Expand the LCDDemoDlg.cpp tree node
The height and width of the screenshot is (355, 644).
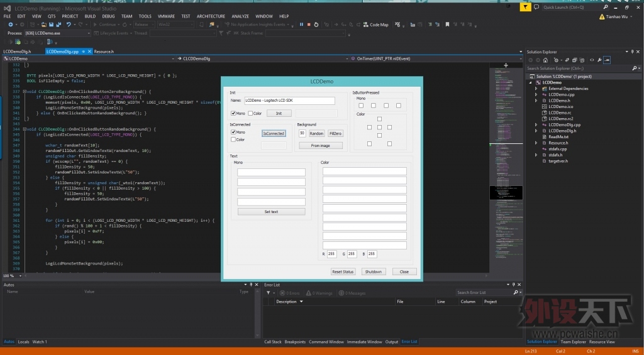(536, 125)
